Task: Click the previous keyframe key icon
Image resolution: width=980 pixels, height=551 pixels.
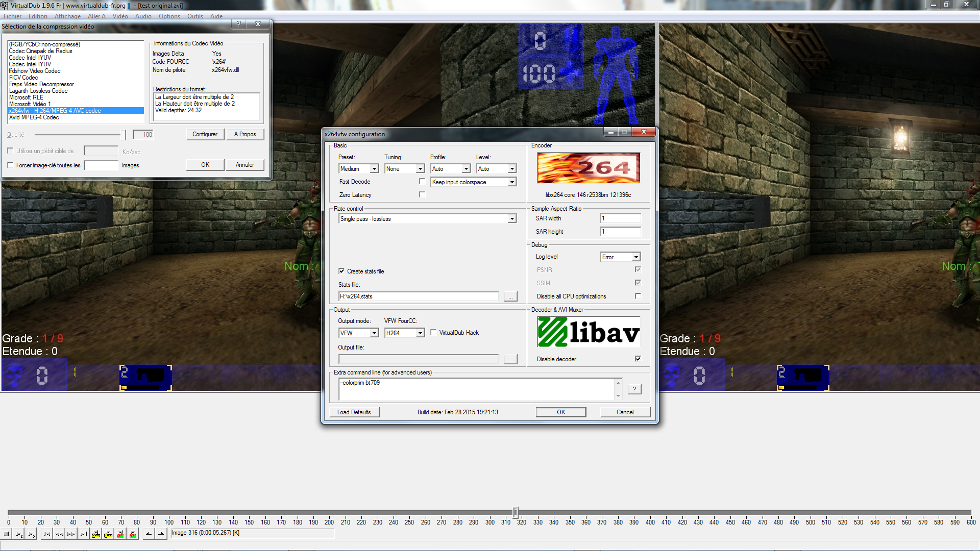Action: tap(96, 534)
